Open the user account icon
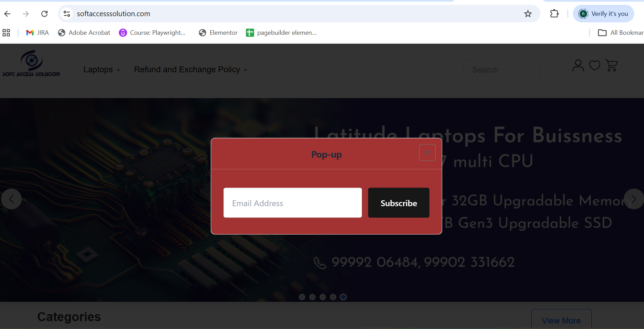This screenshot has height=329, width=644. tap(578, 65)
